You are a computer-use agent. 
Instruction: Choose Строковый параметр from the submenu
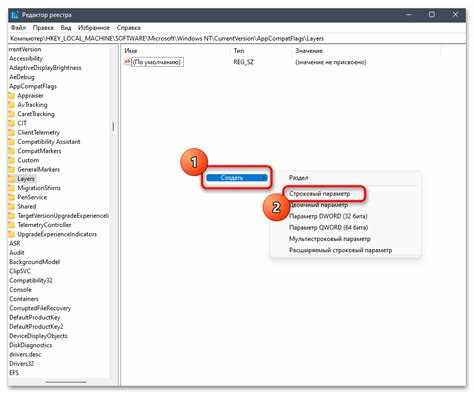point(320,194)
